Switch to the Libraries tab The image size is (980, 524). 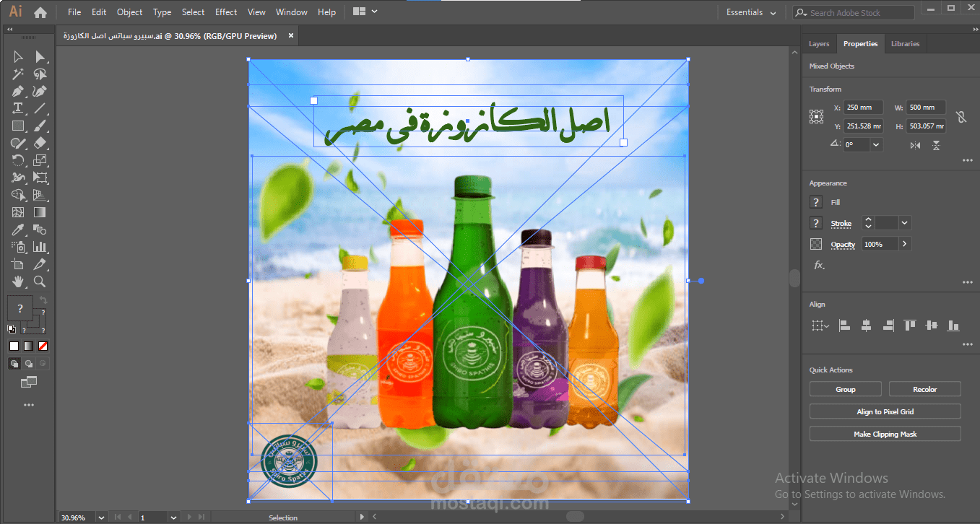905,44
